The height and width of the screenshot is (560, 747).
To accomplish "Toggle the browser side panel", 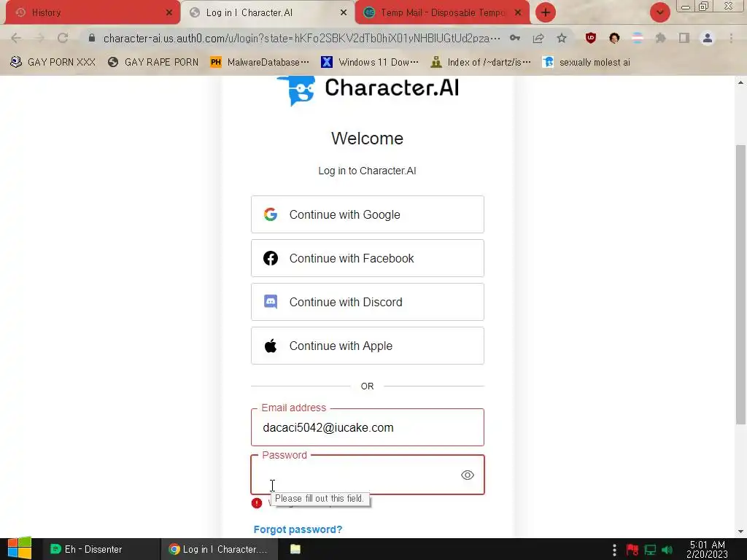I will [x=684, y=38].
